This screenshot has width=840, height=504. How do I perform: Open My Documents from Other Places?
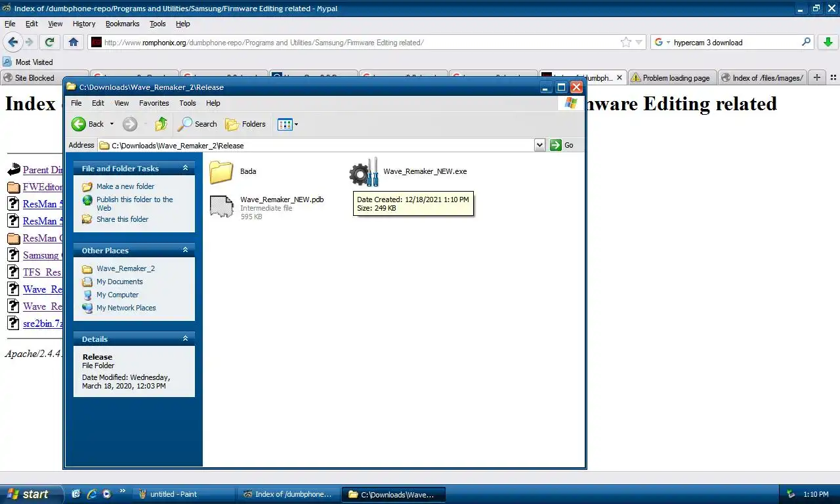tap(119, 282)
